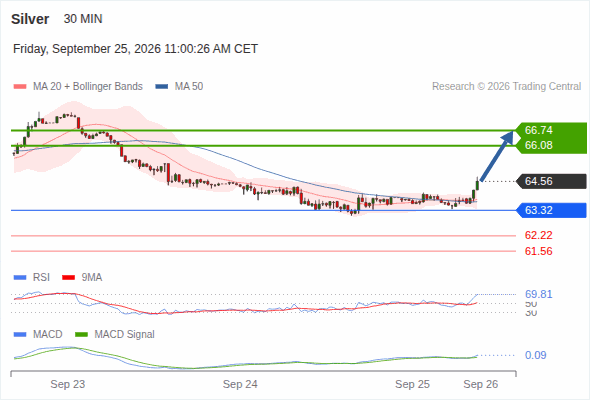Click the Research © 2026 Trading Central credit

(x=506, y=87)
